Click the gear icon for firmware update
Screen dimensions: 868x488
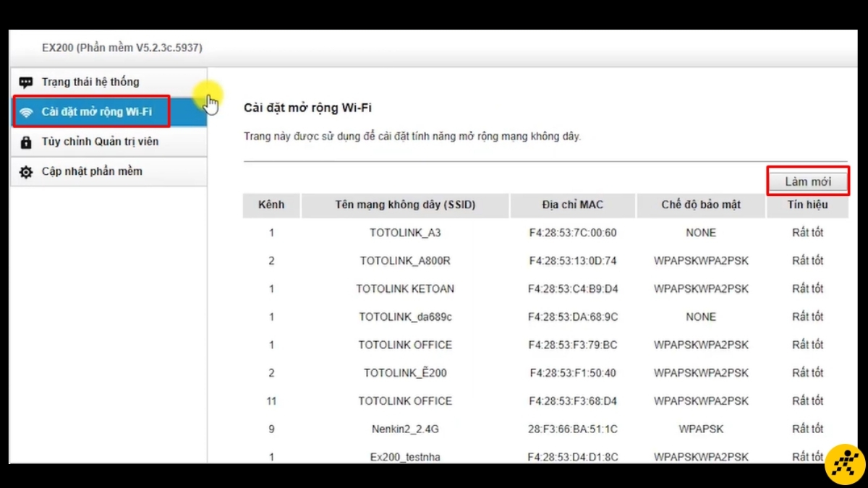pos(26,172)
